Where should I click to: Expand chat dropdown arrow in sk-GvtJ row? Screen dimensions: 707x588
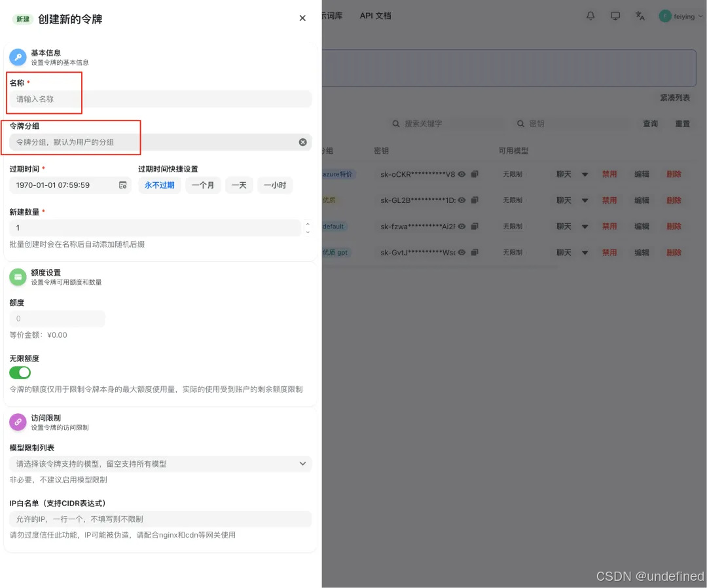(585, 253)
